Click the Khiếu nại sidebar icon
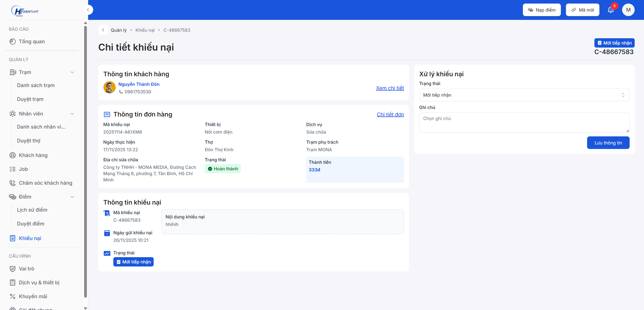Viewport: 644px width, 310px height. click(x=13, y=238)
